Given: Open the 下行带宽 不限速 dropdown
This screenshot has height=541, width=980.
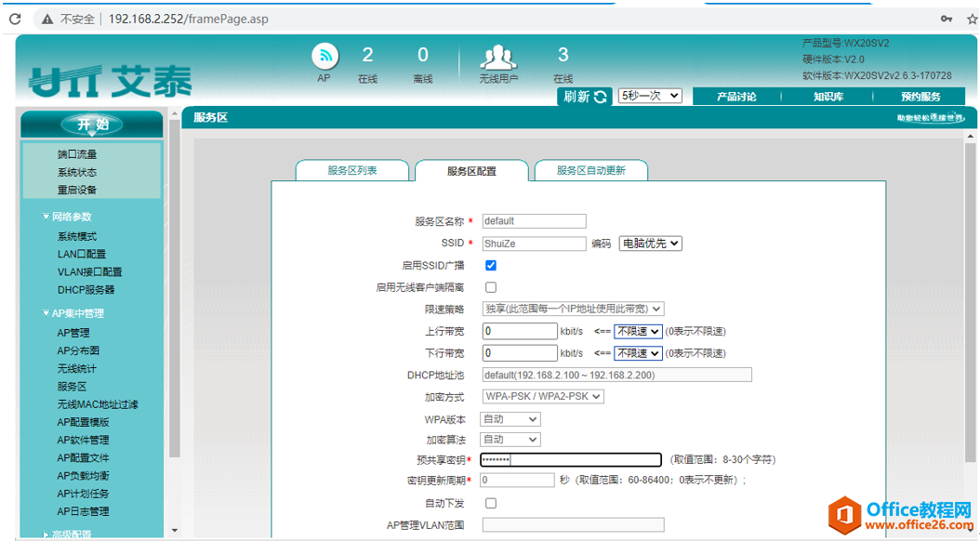Looking at the screenshot, I should [x=638, y=353].
